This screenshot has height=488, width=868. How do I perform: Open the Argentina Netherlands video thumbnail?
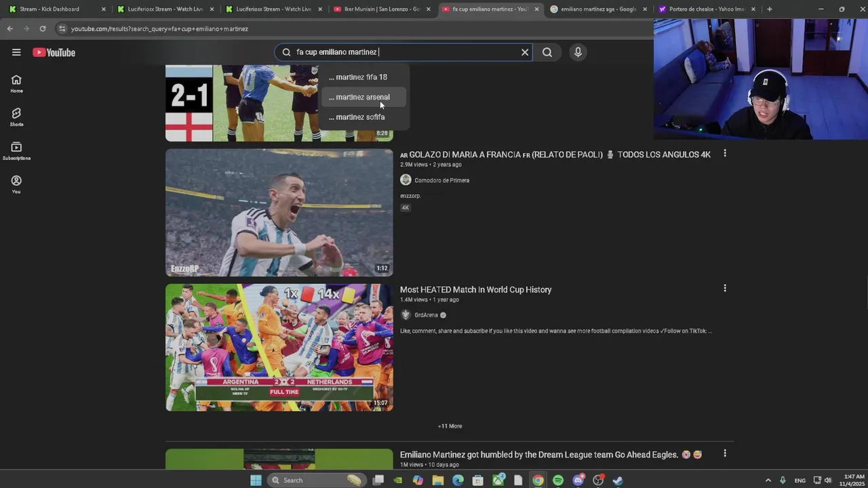tap(279, 348)
